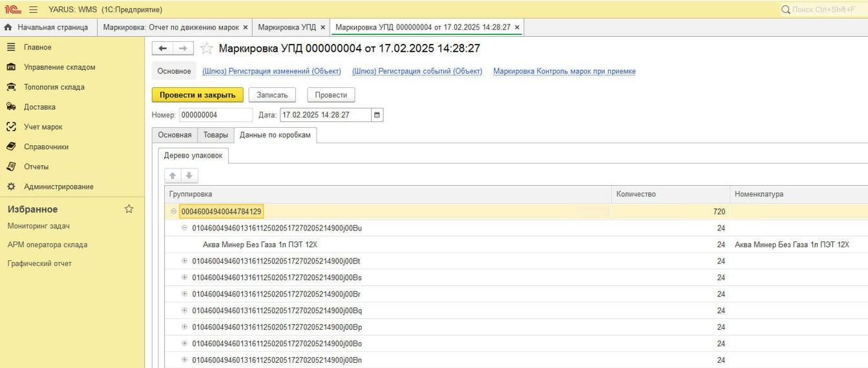The width and height of the screenshot is (868, 368).
Task: Click the Количество column header
Action: coord(671,194)
